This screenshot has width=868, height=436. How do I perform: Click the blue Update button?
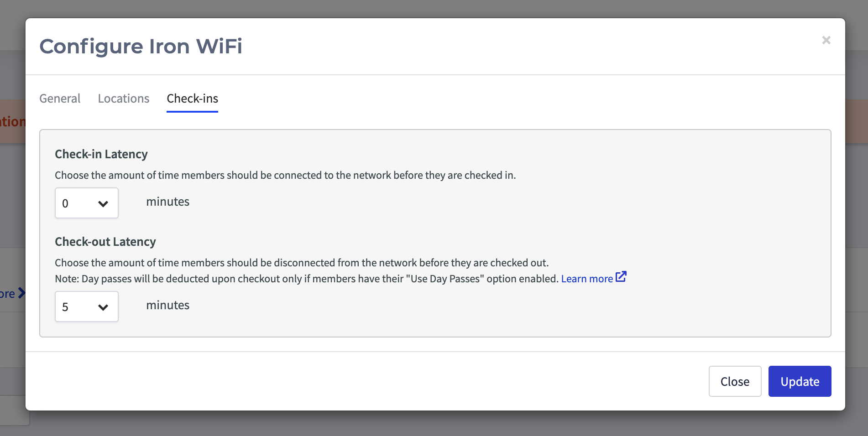point(800,381)
